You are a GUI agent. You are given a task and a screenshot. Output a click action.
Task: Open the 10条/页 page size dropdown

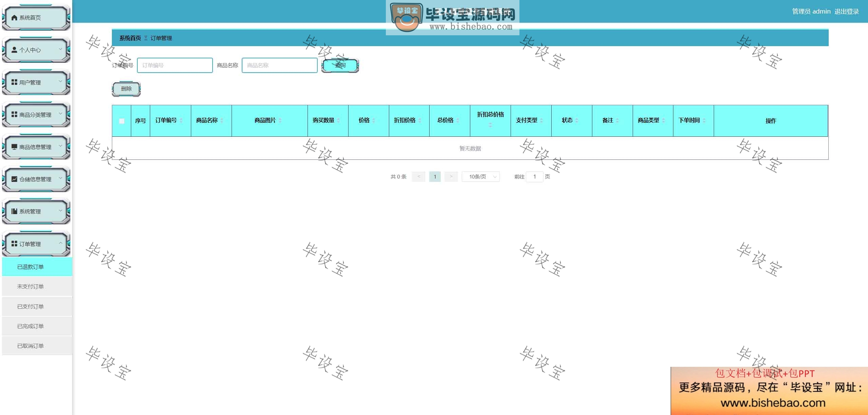pos(481,176)
